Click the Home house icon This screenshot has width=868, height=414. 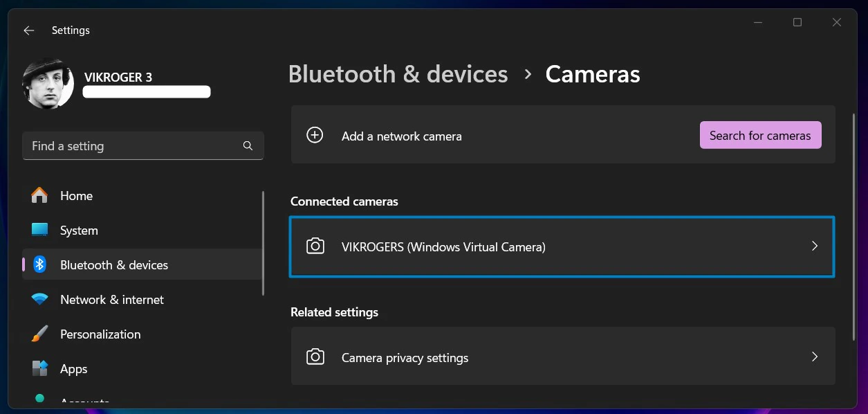pos(39,196)
